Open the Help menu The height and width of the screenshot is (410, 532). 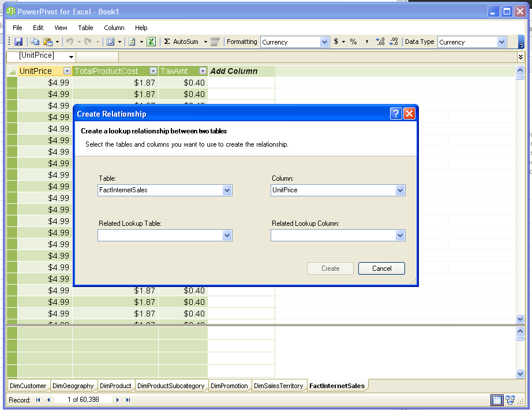pyautogui.click(x=141, y=28)
